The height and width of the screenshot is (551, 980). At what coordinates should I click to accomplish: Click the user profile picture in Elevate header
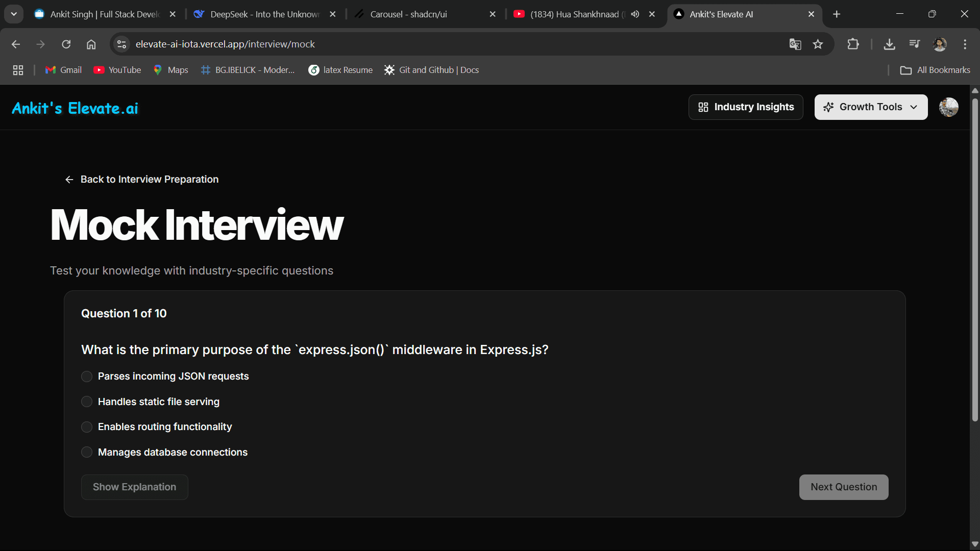pos(949,107)
